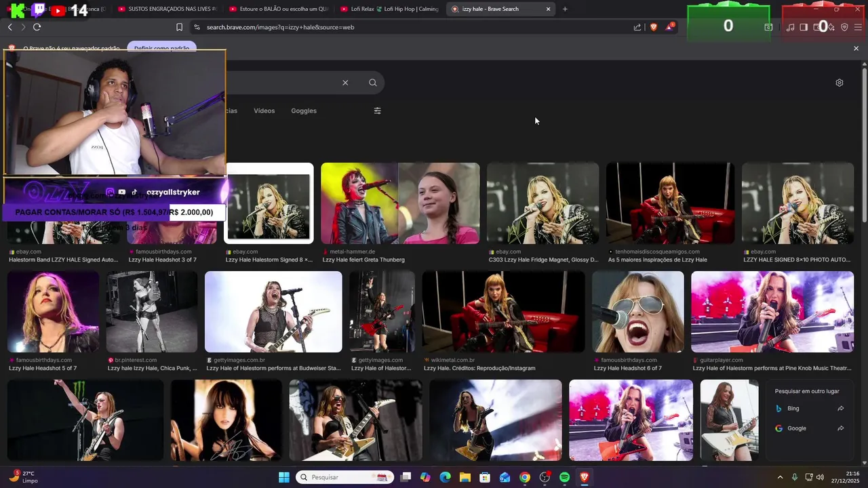Open Lzzy Hale feiert Greta Thunberg image
This screenshot has width=868, height=488.
[400, 203]
